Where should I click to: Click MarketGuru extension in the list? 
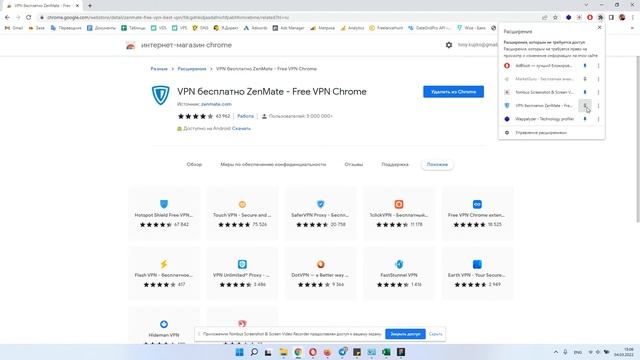click(x=539, y=79)
